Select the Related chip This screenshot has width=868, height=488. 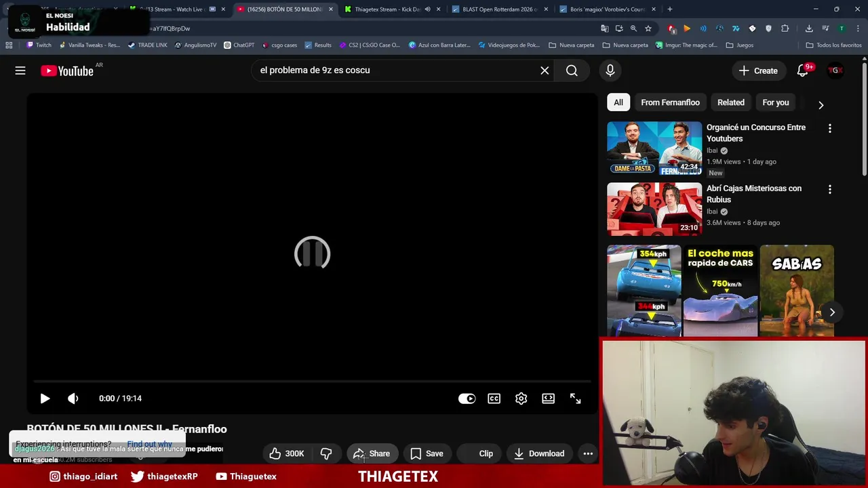point(731,102)
